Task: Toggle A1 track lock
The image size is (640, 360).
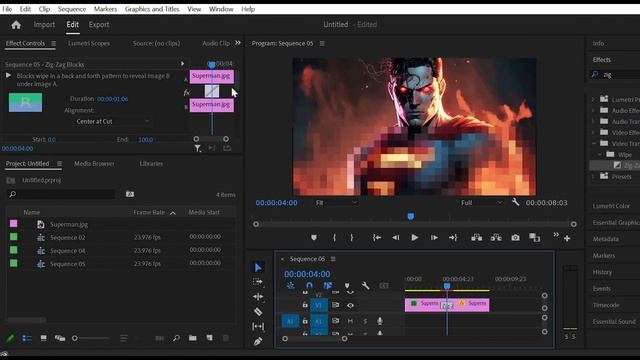Action: (x=305, y=321)
